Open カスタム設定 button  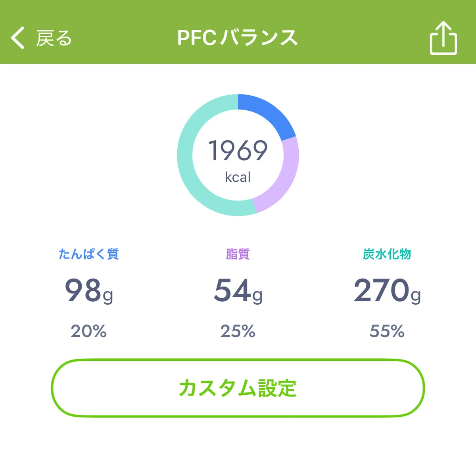[238, 388]
